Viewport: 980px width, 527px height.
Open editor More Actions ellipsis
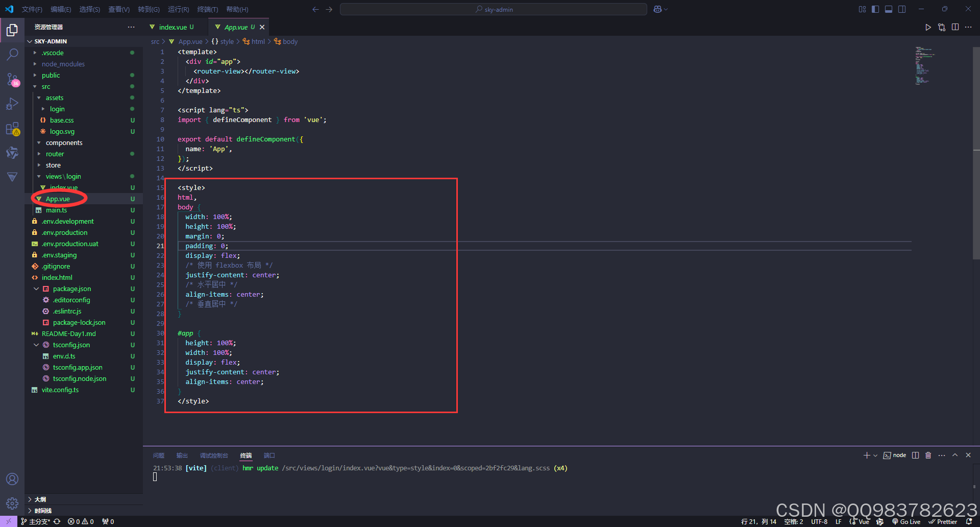coord(968,27)
